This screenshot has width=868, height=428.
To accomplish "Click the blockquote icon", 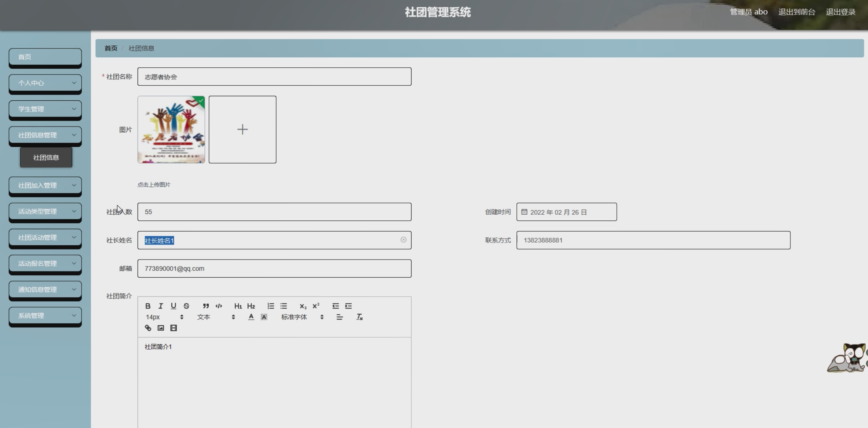I will point(206,306).
